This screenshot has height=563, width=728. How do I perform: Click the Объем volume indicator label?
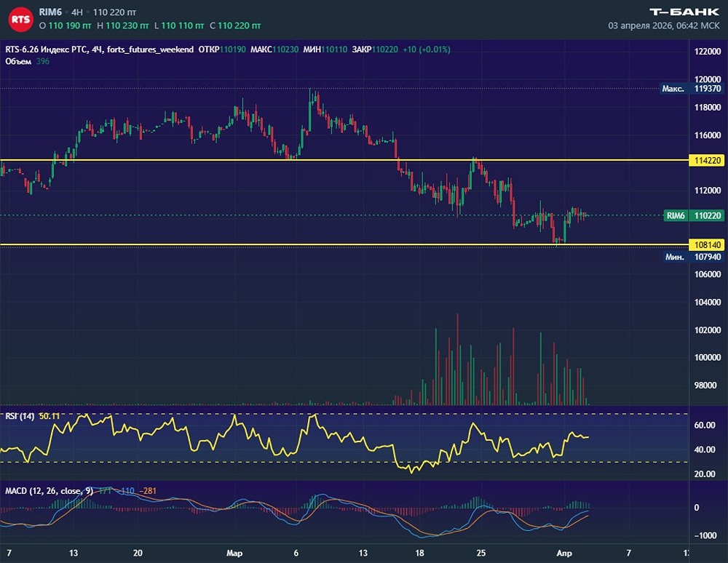tap(18, 61)
